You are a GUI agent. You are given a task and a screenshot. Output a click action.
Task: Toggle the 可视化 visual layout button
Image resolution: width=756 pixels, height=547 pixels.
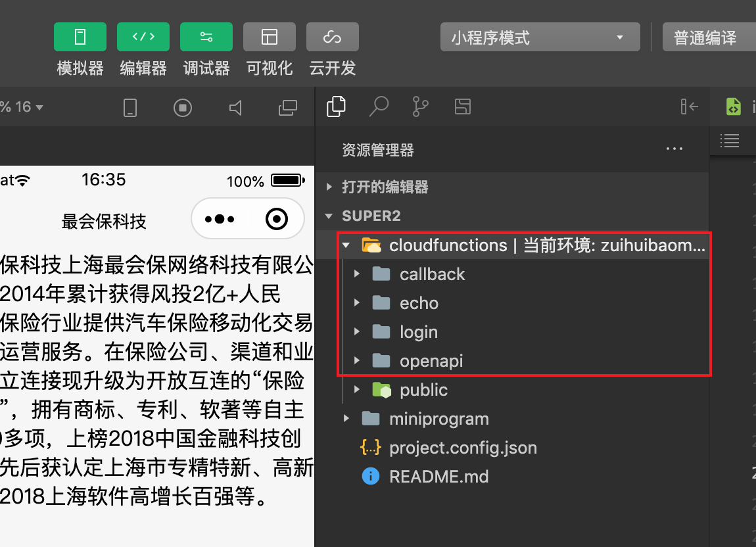270,37
